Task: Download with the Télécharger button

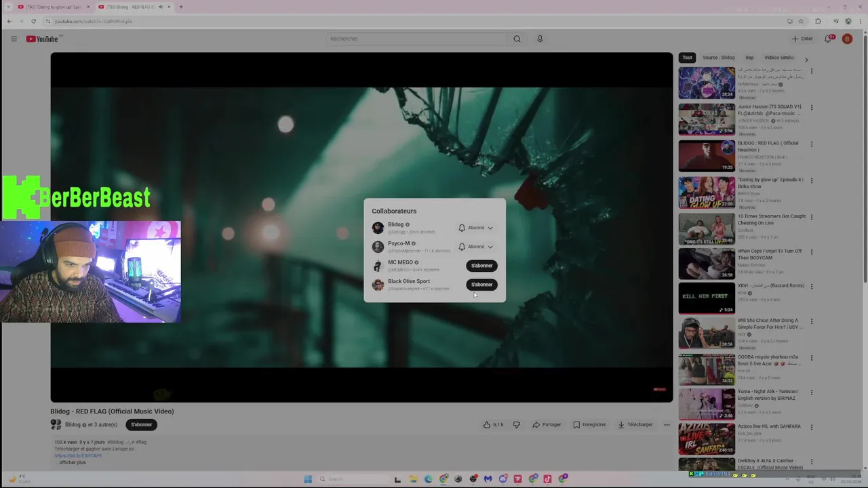Action: (x=635, y=425)
